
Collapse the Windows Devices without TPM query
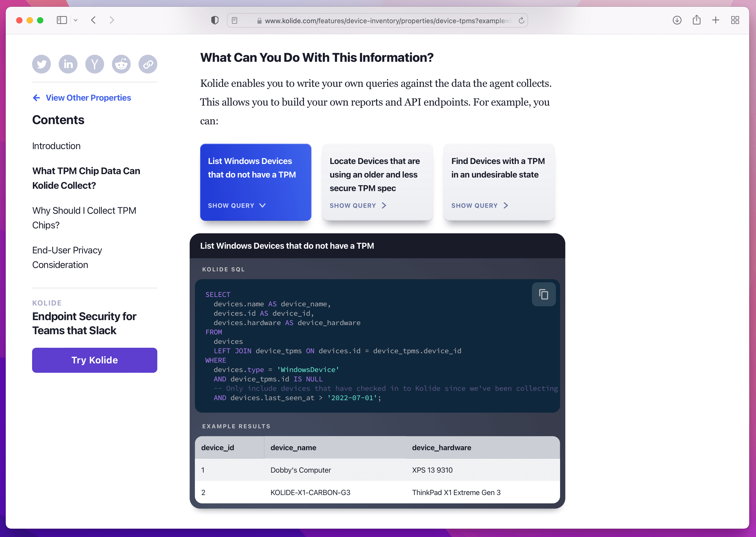[237, 206]
